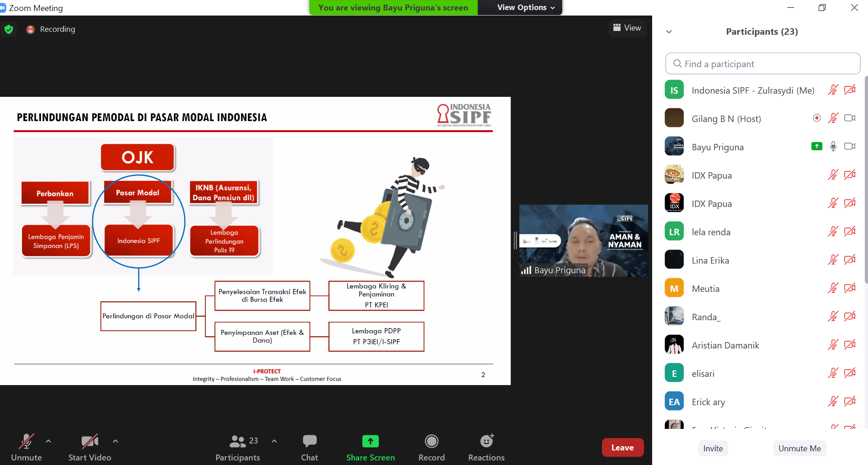
Task: Select Bayu Priguna's participant avatar
Action: coord(674,147)
